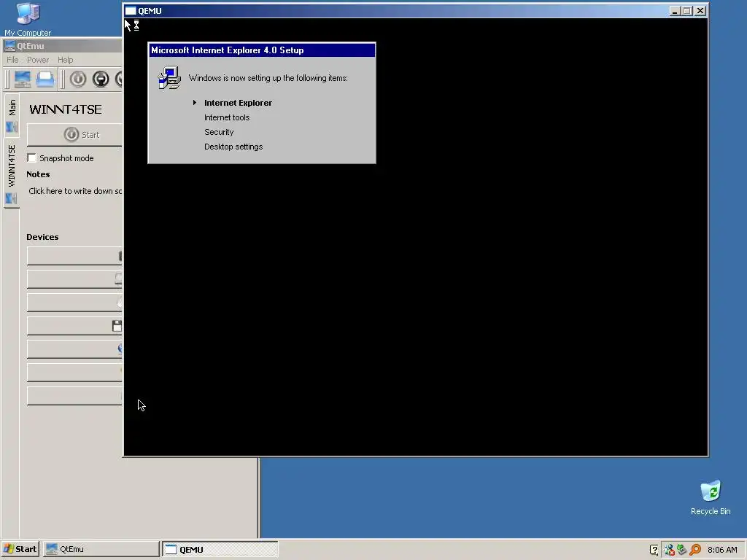Click the floppy disk icon in Devices list
The width and height of the screenshot is (747, 560).
tap(117, 326)
